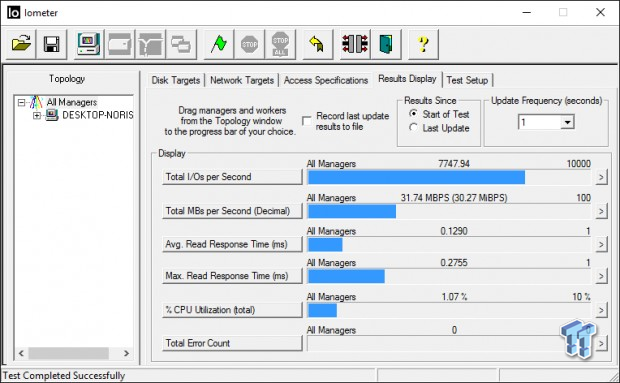Click Test Completed Successfully status text
This screenshot has width=620, height=383.
[64, 375]
